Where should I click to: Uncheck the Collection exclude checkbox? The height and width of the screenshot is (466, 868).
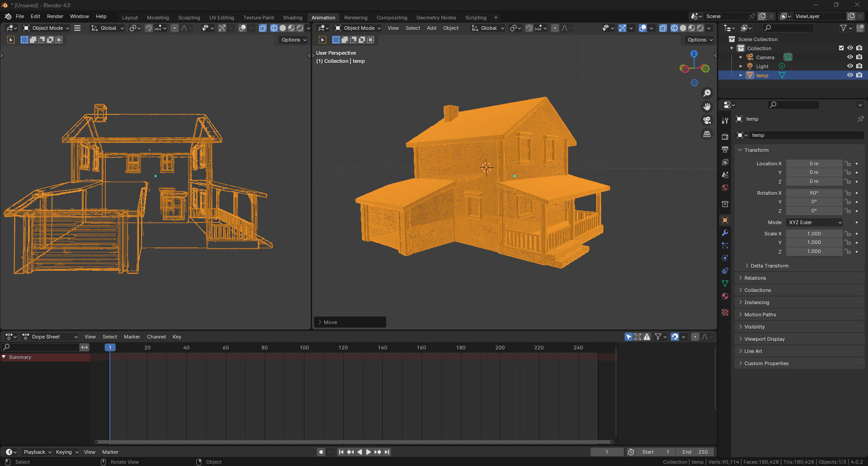841,48
